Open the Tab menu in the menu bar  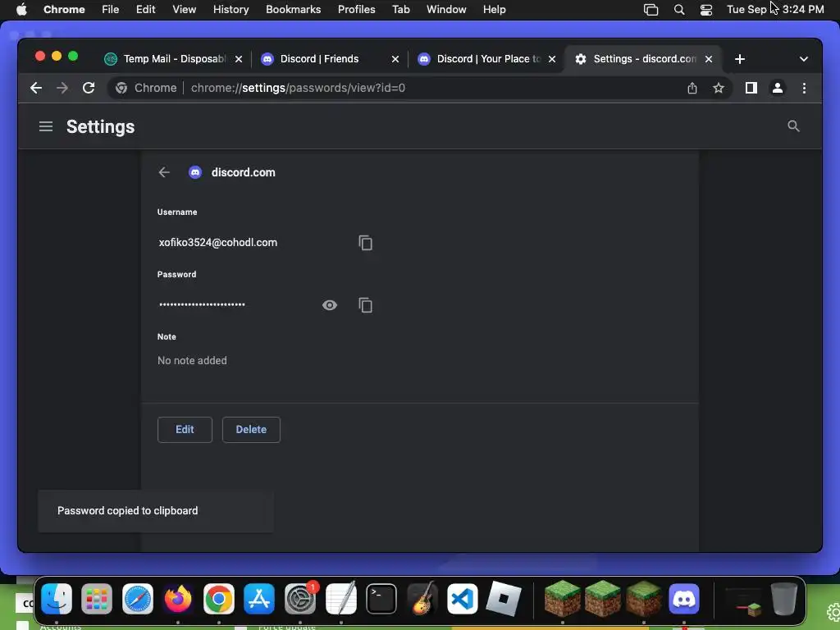click(400, 10)
